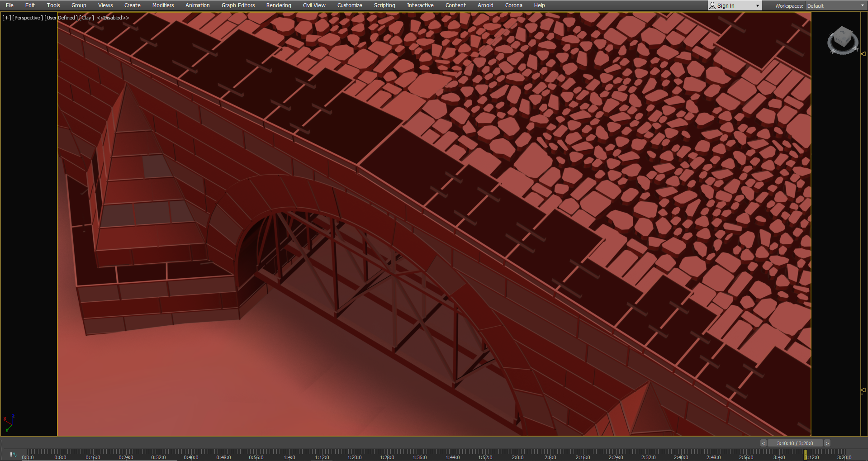Jump to 0:56:0 on the timeline

(256, 457)
